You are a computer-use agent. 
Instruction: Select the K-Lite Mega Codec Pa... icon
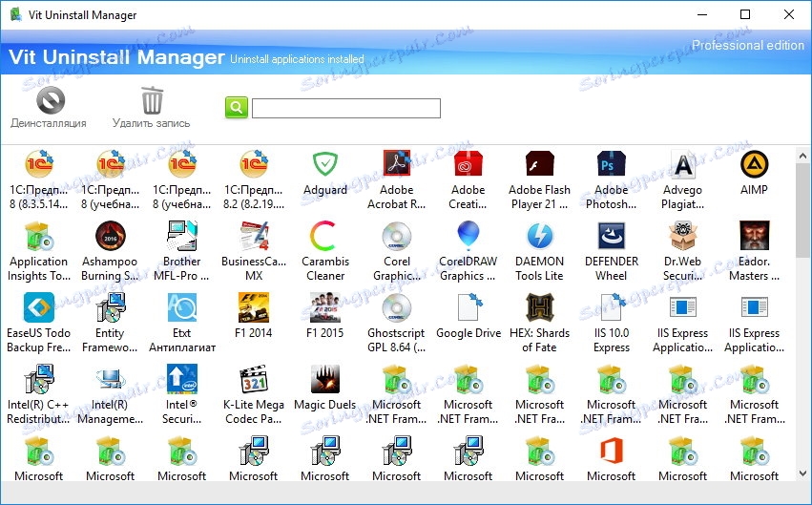tap(254, 379)
